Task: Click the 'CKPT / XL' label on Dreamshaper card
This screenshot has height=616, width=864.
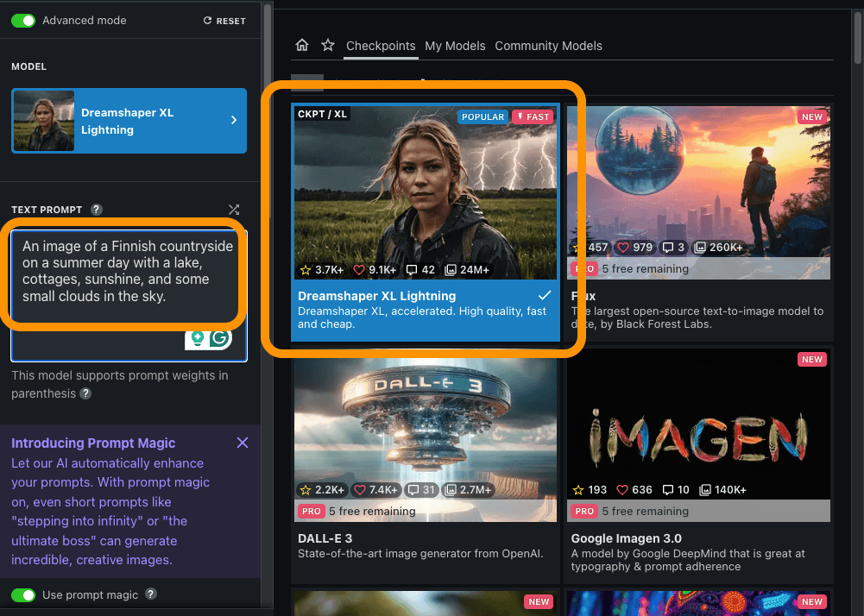Action: point(322,114)
